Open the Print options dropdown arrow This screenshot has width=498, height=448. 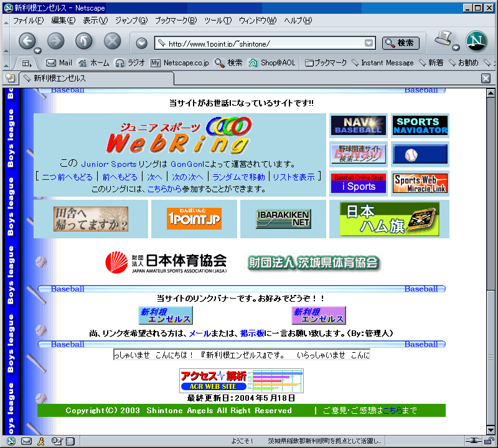pyautogui.click(x=456, y=48)
